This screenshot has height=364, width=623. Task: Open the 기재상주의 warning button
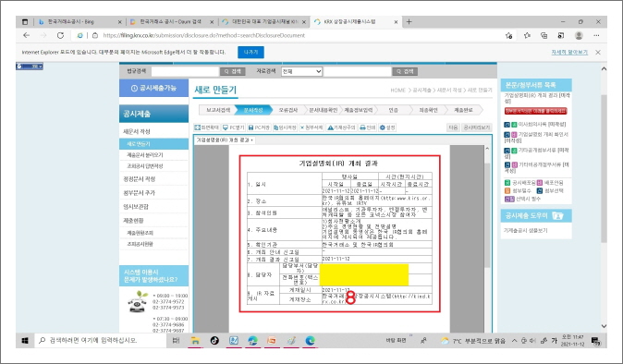pyautogui.click(x=341, y=127)
